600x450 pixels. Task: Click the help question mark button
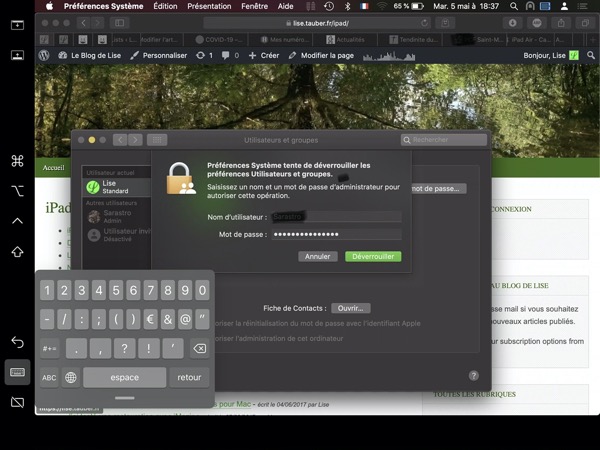473,375
